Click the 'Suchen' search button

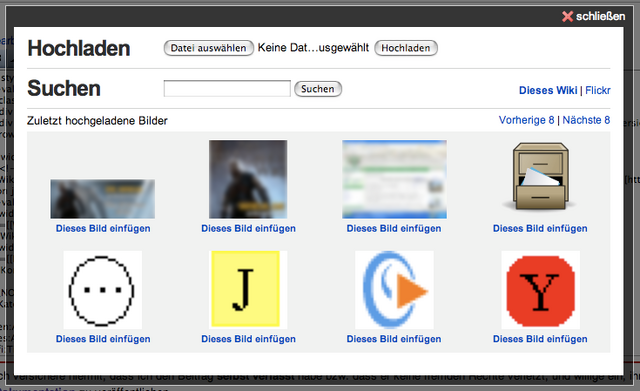click(318, 89)
